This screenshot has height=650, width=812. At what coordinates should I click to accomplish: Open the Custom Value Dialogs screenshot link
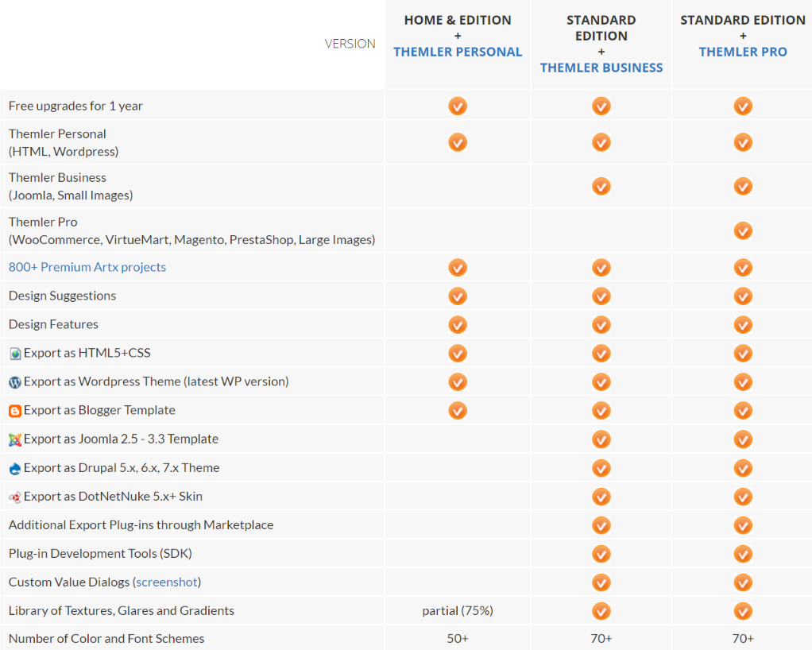click(x=167, y=582)
